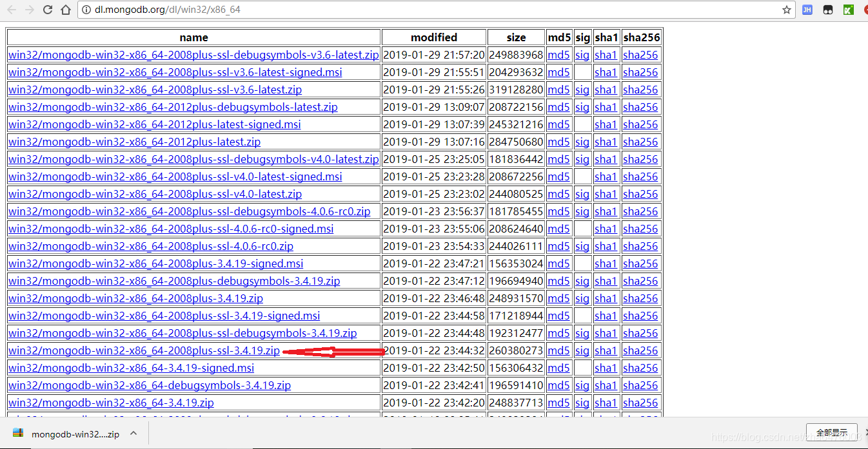Select modified date 2019-01-25 23:23:02
This screenshot has height=449, width=868.
(434, 194)
